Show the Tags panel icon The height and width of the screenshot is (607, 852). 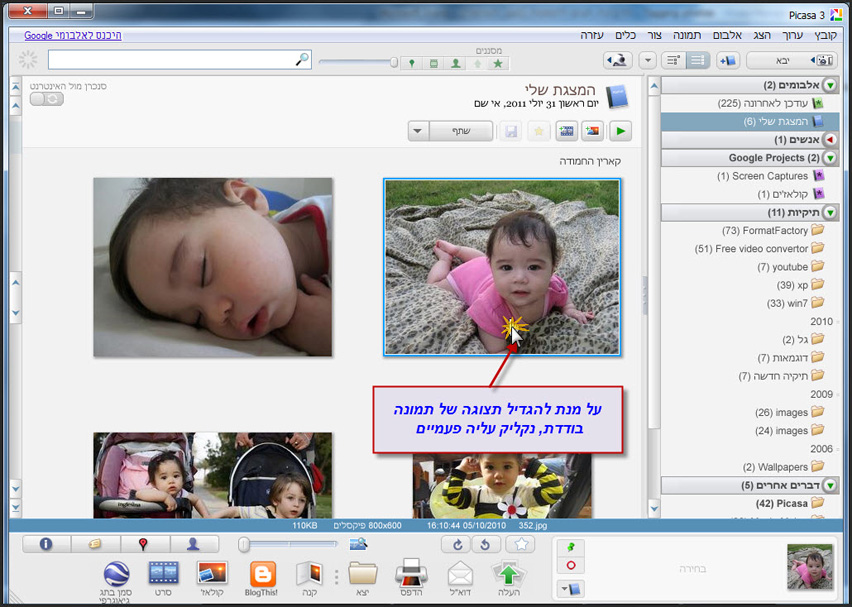95,544
